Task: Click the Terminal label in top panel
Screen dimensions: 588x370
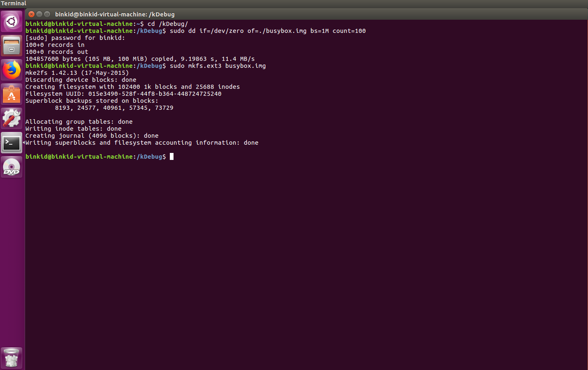Action: tap(14, 3)
